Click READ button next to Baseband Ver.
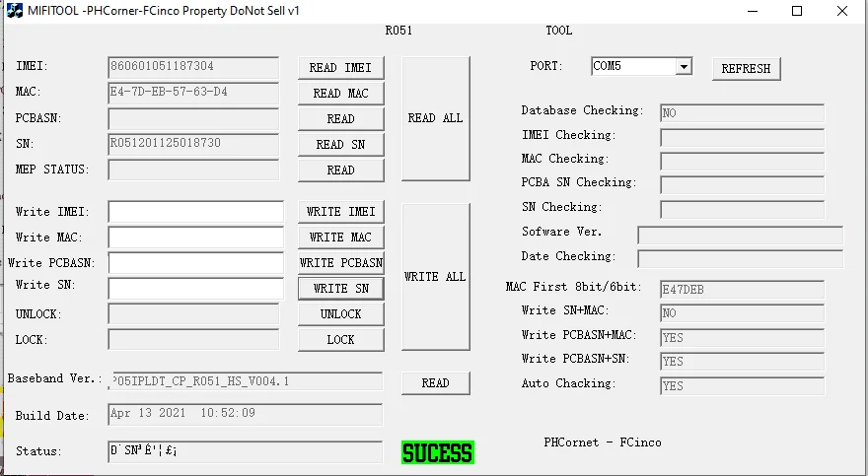This screenshot has height=476, width=868. [436, 383]
